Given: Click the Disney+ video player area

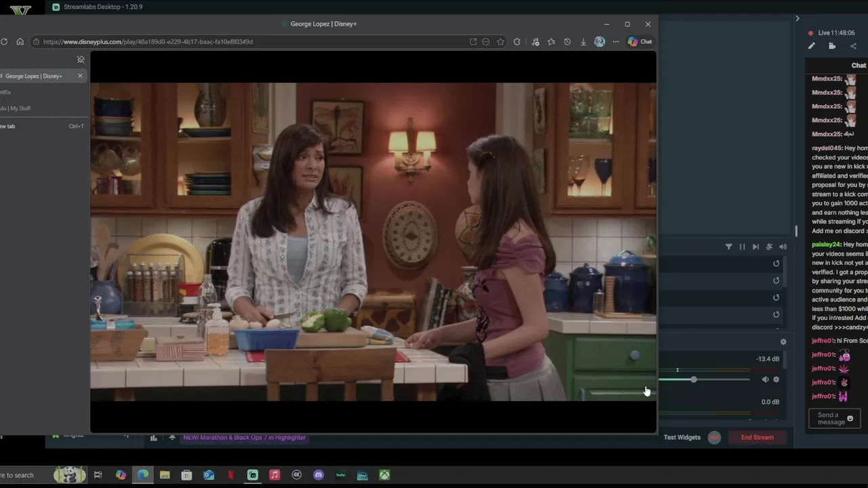Looking at the screenshot, I should (373, 242).
